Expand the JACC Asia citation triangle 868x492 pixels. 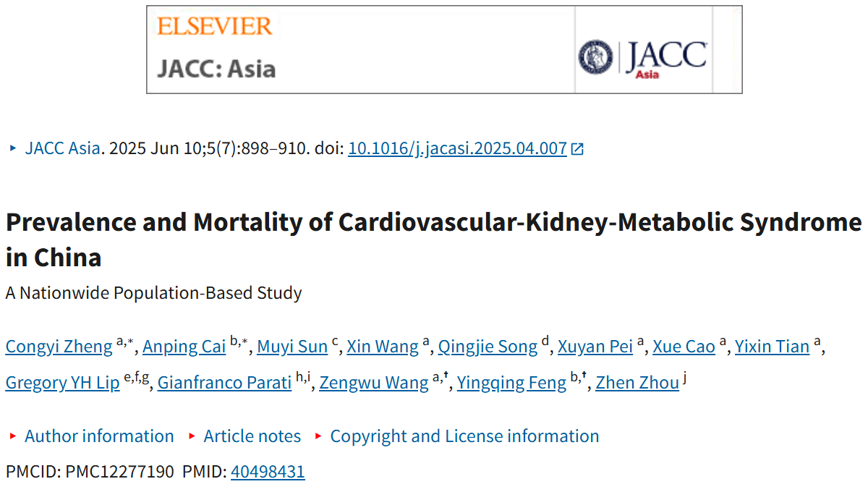12,148
